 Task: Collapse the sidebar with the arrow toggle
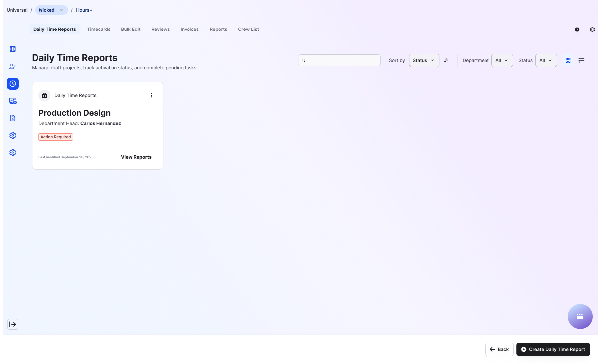click(x=13, y=324)
